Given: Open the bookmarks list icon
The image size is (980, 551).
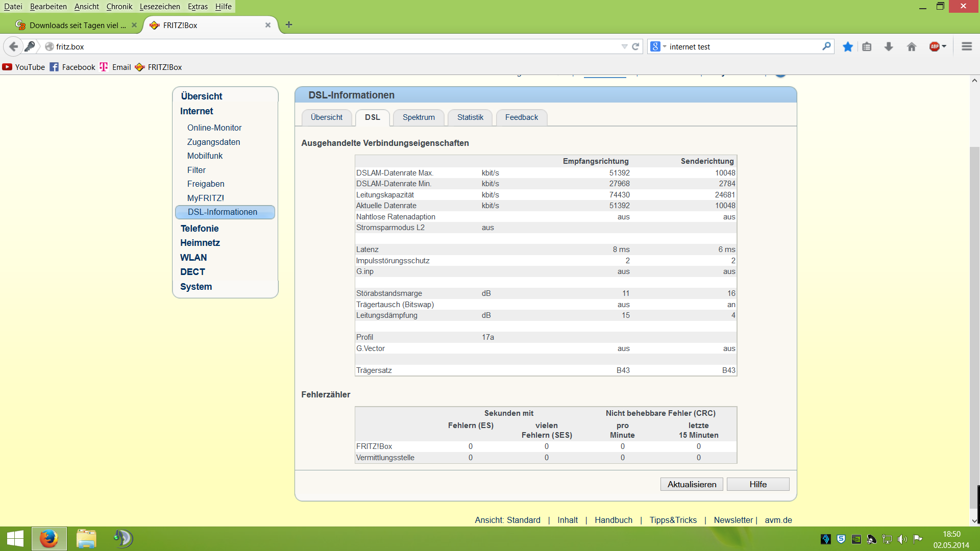Looking at the screenshot, I should [x=867, y=46].
